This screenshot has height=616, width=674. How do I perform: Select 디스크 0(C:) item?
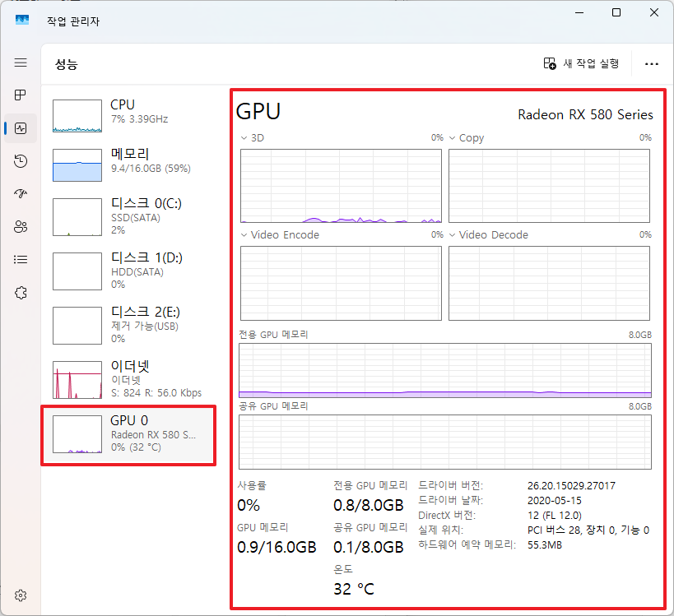pyautogui.click(x=128, y=217)
